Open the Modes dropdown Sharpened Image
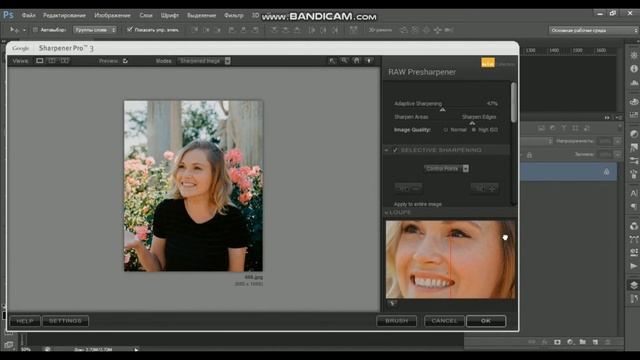 tap(204, 61)
